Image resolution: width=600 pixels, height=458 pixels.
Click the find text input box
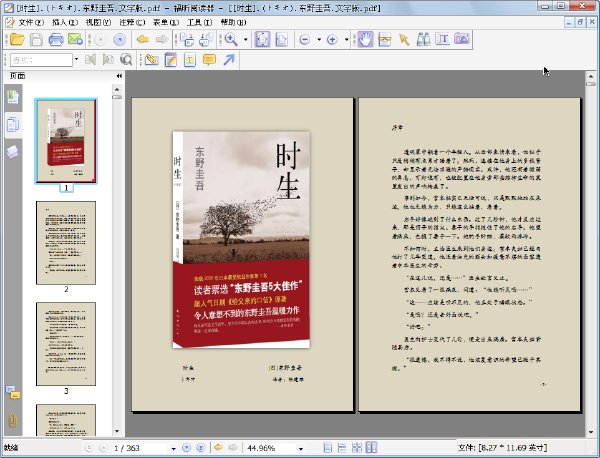point(41,60)
